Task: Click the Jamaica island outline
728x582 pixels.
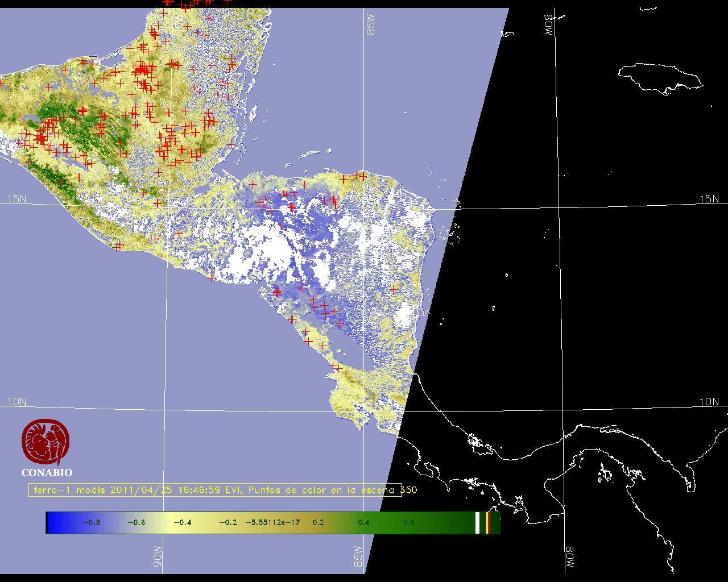Action: (660, 77)
